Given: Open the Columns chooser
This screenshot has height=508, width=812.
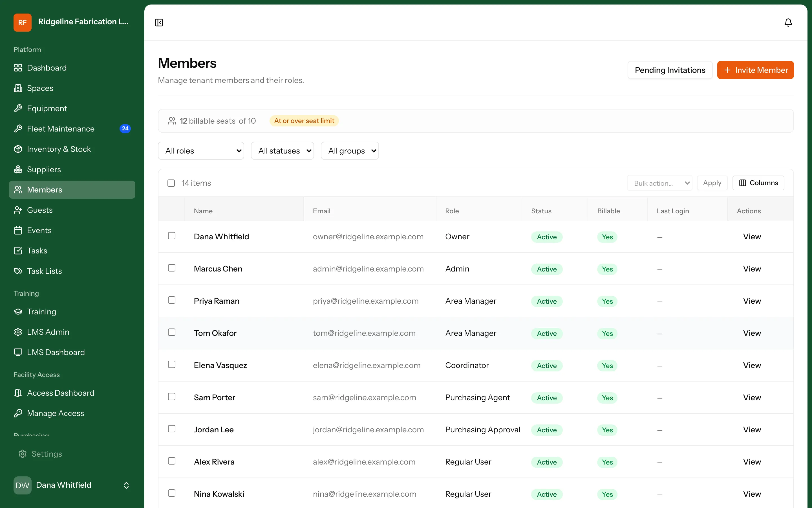Looking at the screenshot, I should pos(758,183).
